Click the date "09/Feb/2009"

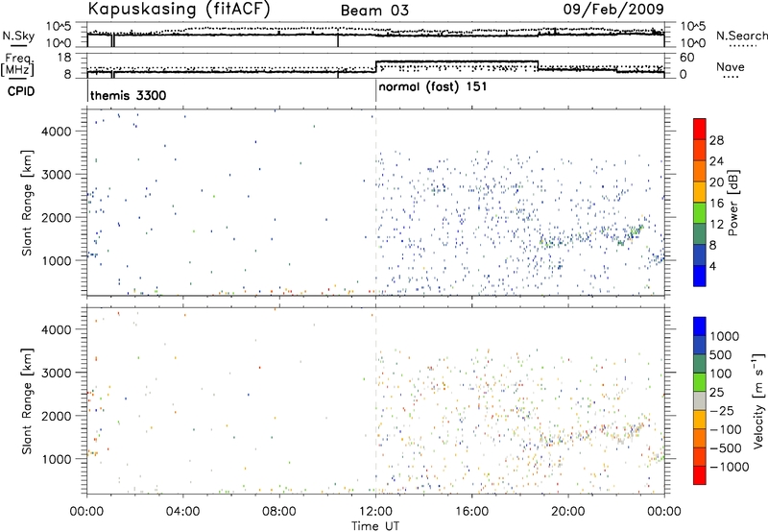click(613, 9)
